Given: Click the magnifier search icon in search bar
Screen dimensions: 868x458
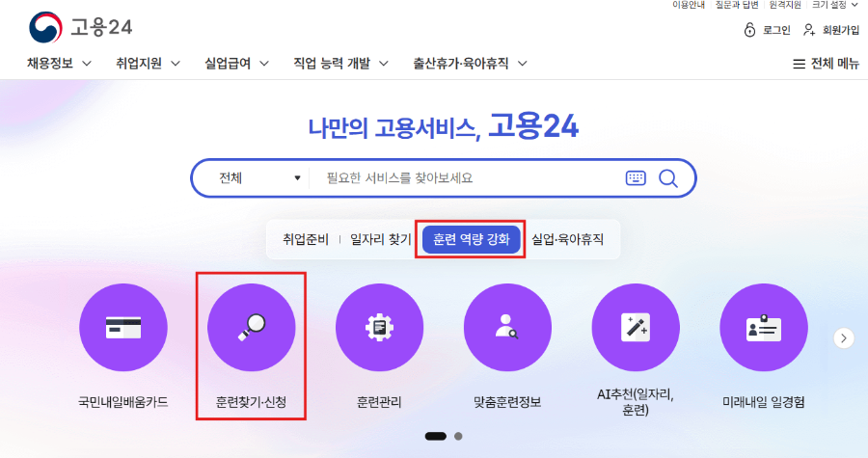Looking at the screenshot, I should tap(668, 178).
